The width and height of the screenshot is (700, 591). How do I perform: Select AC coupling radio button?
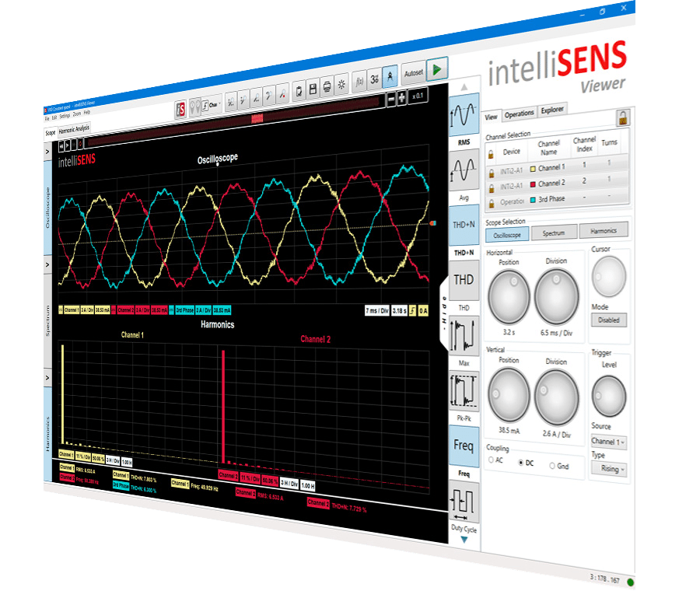pos(491,460)
